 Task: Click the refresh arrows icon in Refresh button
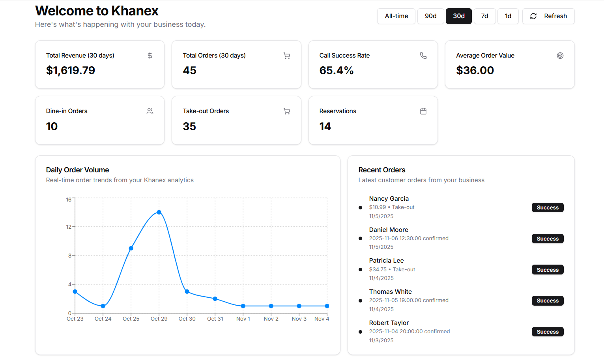click(x=533, y=16)
